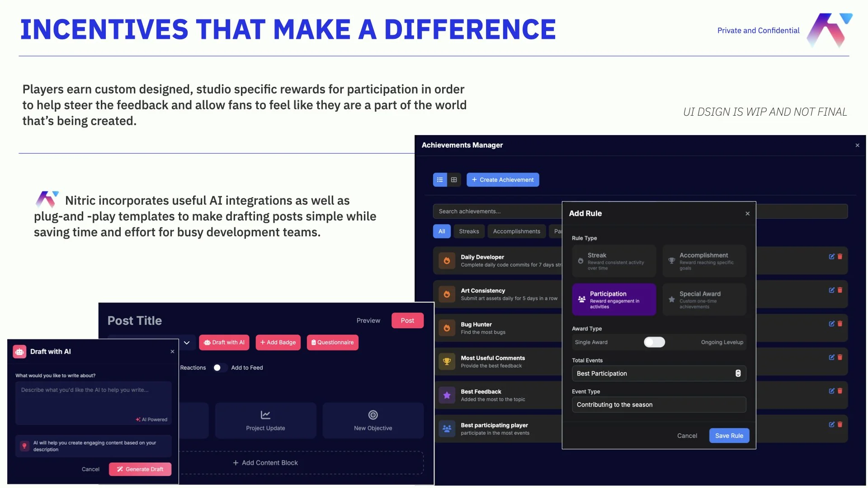868x488 pixels.
Task: Switch to grid view icon
Action: pyautogui.click(x=454, y=180)
